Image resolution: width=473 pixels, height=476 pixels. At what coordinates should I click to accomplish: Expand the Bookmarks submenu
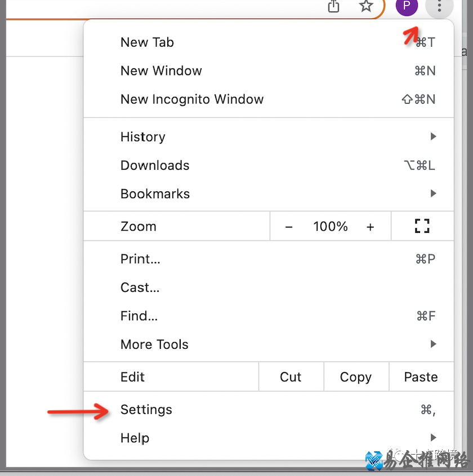[155, 194]
